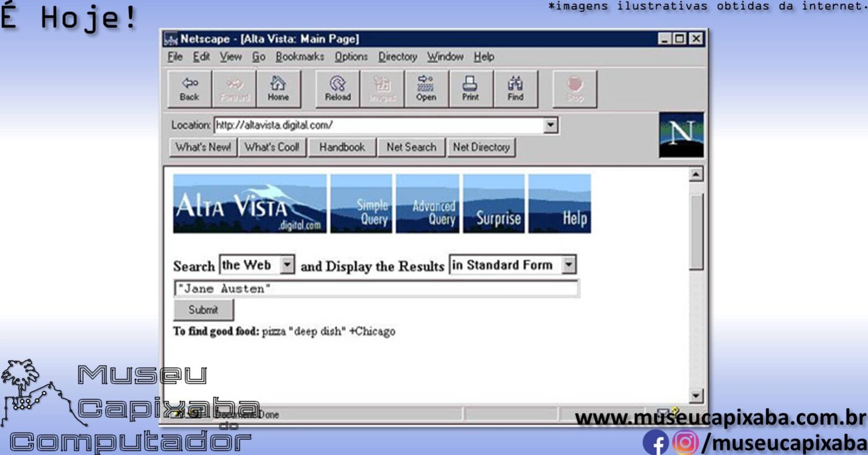This screenshot has width=868, height=455.
Task: Click the animated Netscape N logo
Action: click(682, 133)
